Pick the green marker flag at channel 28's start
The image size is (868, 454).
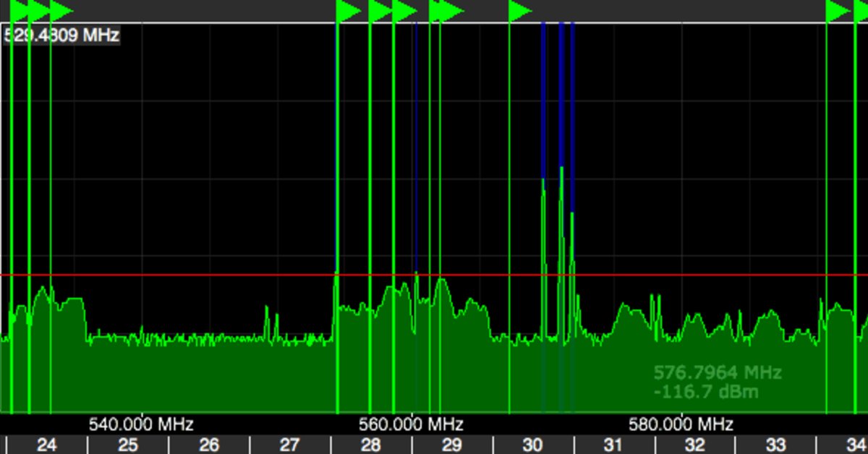[348, 11]
